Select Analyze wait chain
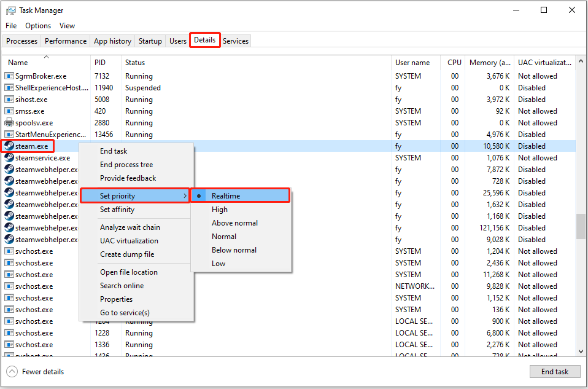The width and height of the screenshot is (588, 389). tap(136, 227)
